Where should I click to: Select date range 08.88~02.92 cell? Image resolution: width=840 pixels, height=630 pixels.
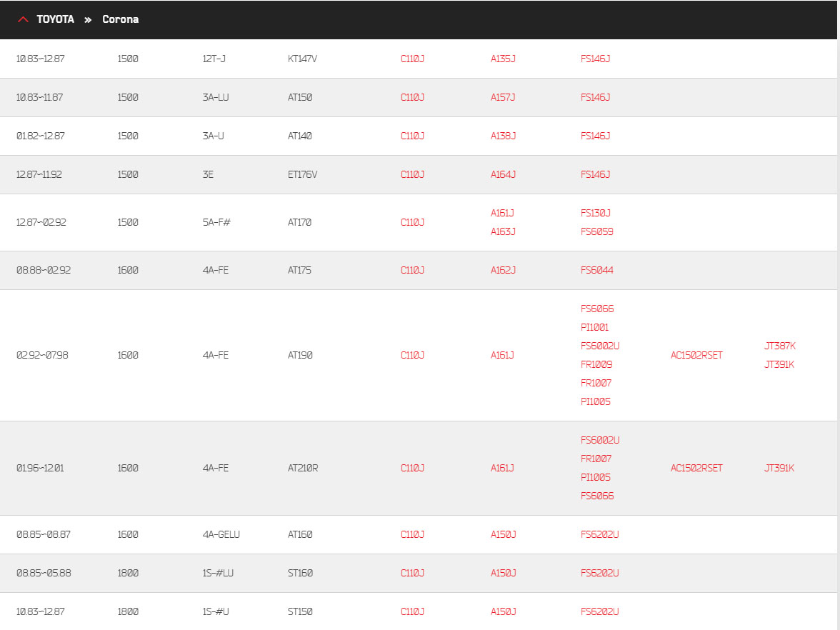tap(44, 271)
